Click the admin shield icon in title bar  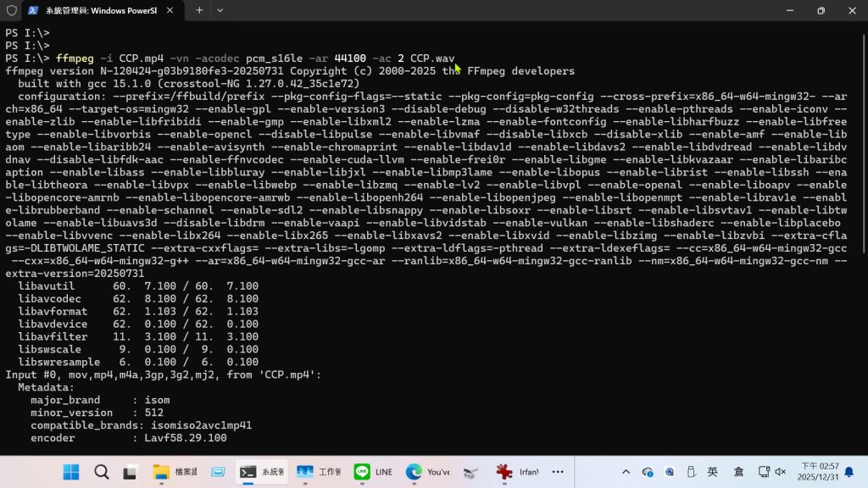(11, 10)
